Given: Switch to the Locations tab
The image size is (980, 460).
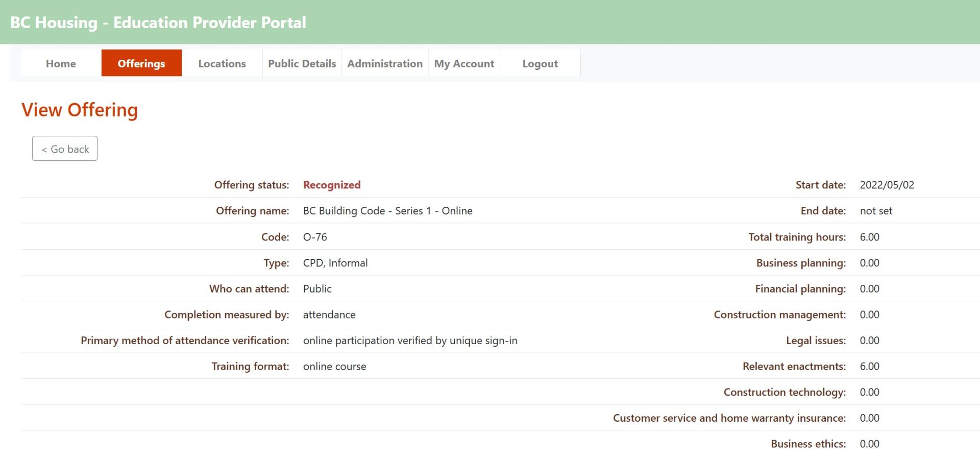Looking at the screenshot, I should [x=222, y=63].
